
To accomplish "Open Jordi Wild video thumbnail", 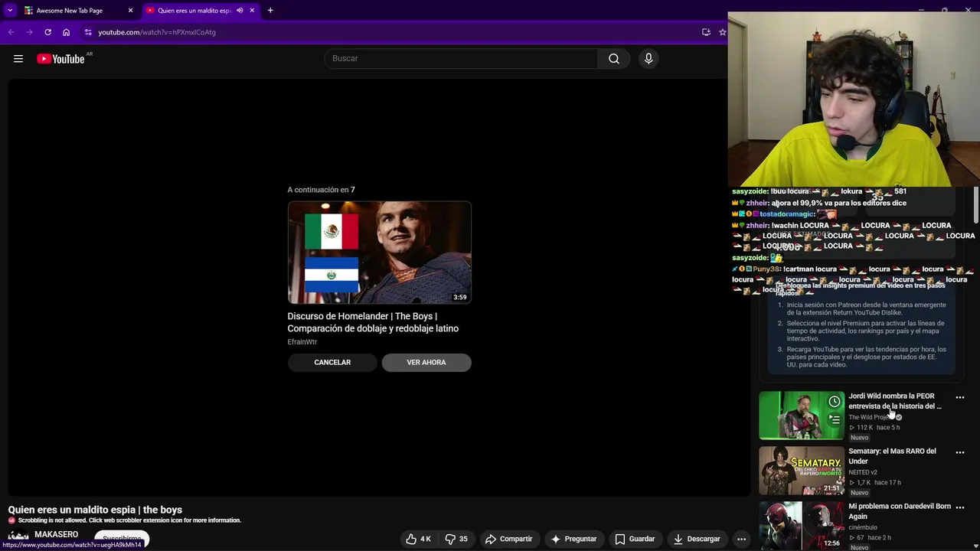I will tap(802, 416).
